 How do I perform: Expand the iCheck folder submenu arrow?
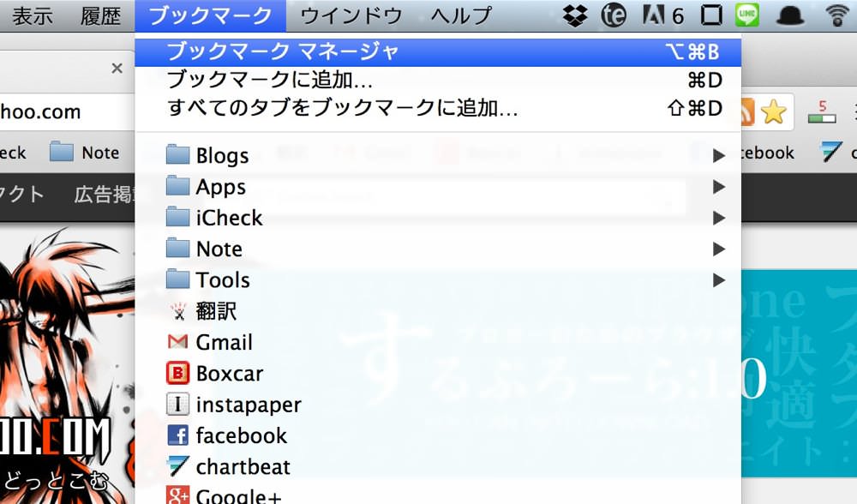click(x=719, y=218)
